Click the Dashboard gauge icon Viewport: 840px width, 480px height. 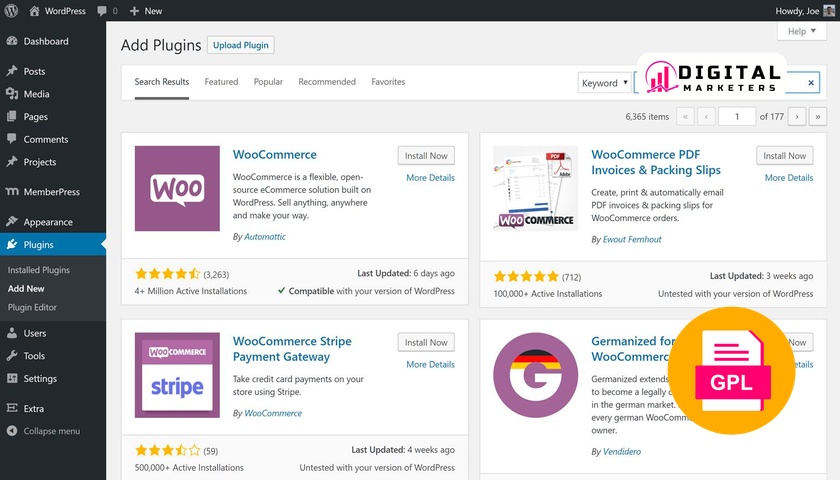coord(12,41)
